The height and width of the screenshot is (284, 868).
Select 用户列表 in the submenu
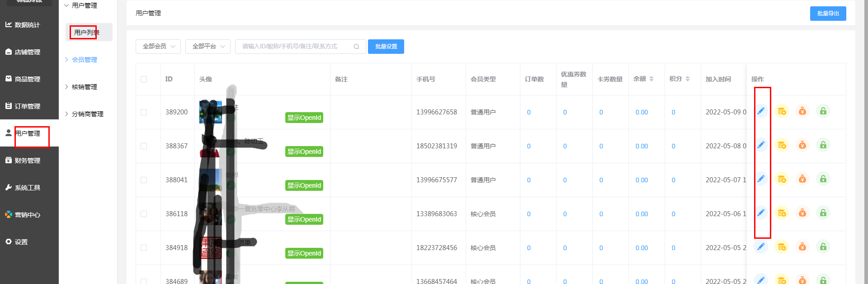tap(87, 33)
